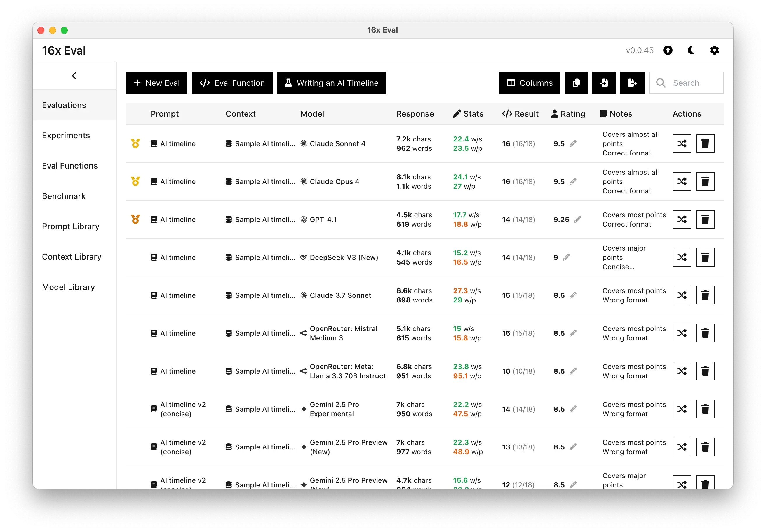Edit rating pencil for Claude Opus 4
Image resolution: width=766 pixels, height=532 pixels.
[573, 182]
